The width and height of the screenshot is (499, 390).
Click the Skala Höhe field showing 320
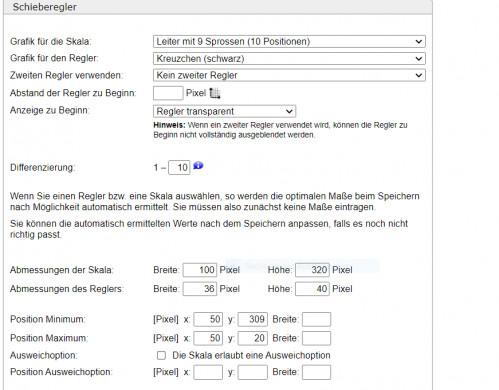click(x=312, y=270)
